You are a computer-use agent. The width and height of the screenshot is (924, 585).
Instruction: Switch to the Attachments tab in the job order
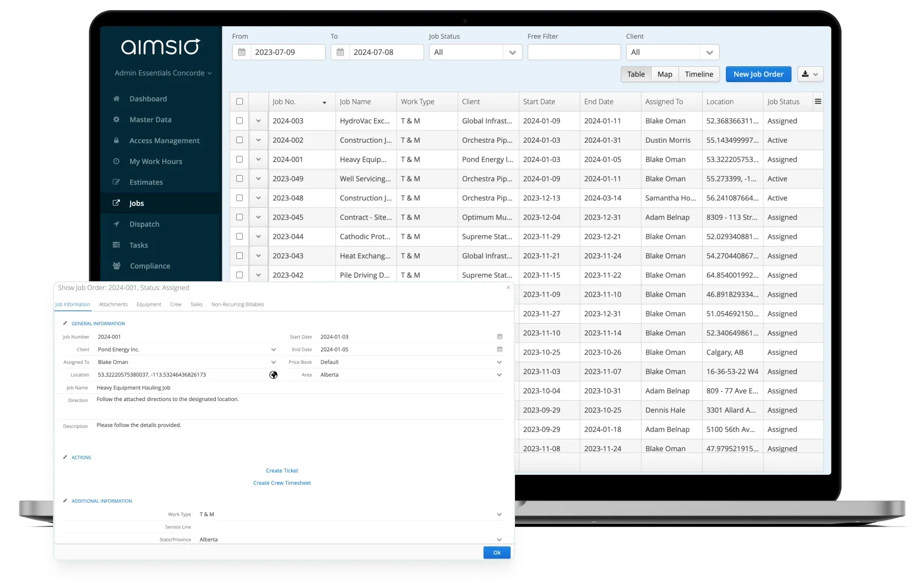(x=113, y=304)
